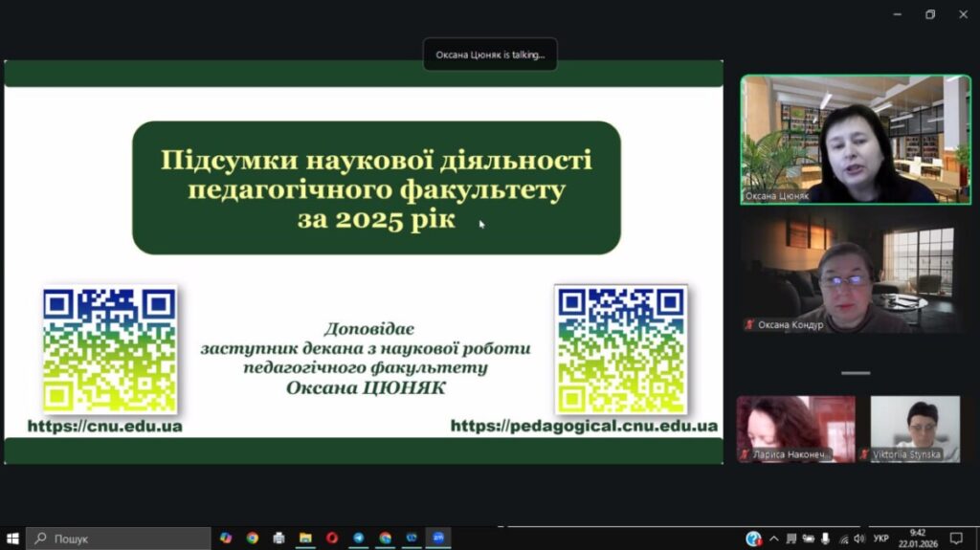Click the muted mic icon on Оксана Кондур
Image resolution: width=980 pixels, height=550 pixels.
click(x=749, y=324)
